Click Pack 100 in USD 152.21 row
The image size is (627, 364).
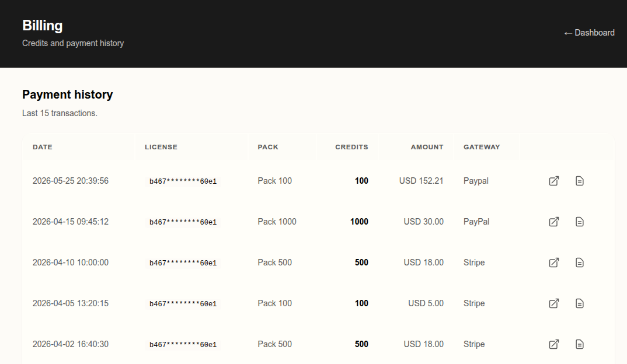coord(275,181)
